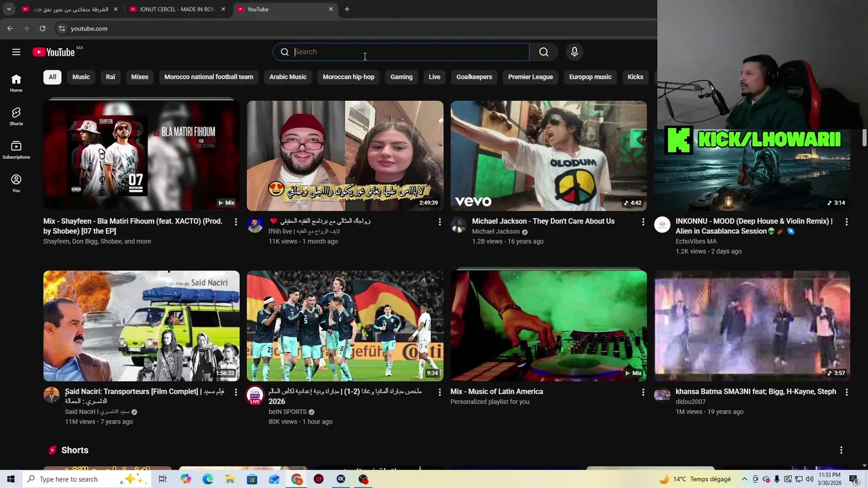Open more options for beIN SPORTS video
The width and height of the screenshot is (868, 488).
point(439,392)
